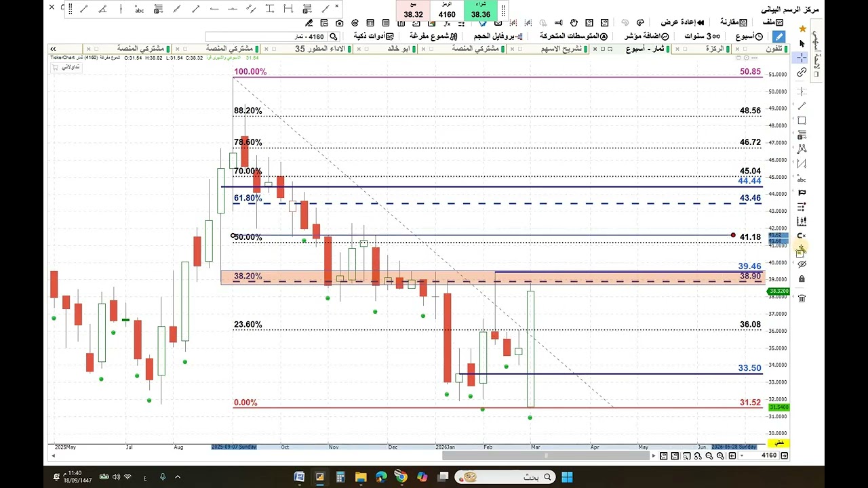Toggle the blue pencil drawing mode button
This screenshot has height=488, width=868.
[778, 37]
